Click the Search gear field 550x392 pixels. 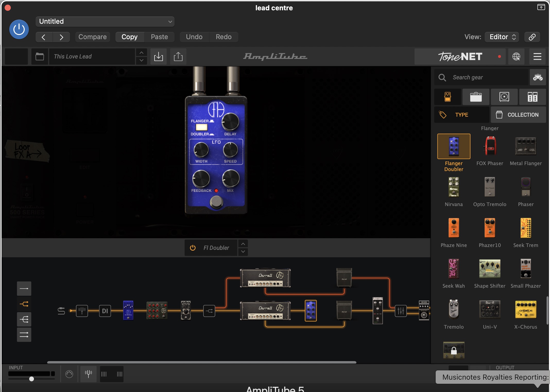point(481,77)
